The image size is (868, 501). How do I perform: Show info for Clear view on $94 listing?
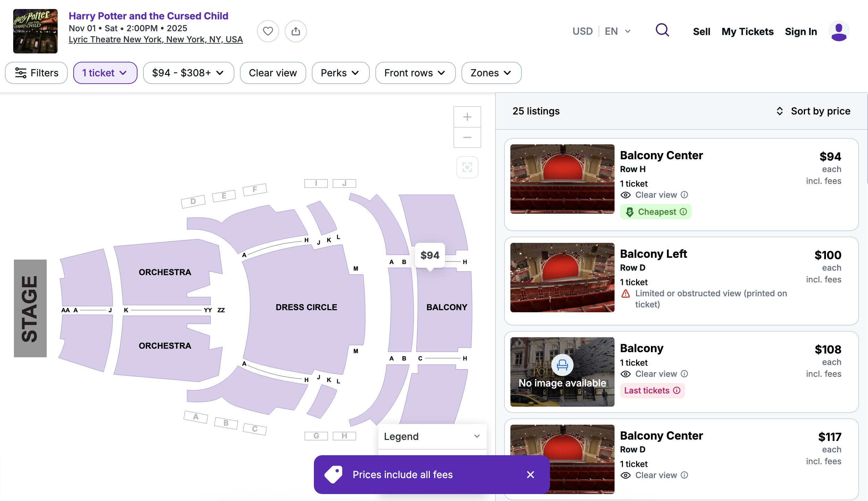pos(684,195)
